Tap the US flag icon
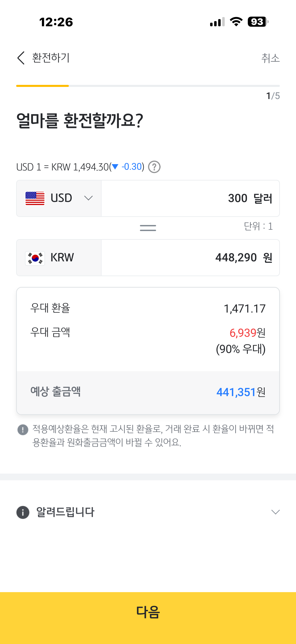Image resolution: width=296 pixels, height=644 pixels. 35,198
